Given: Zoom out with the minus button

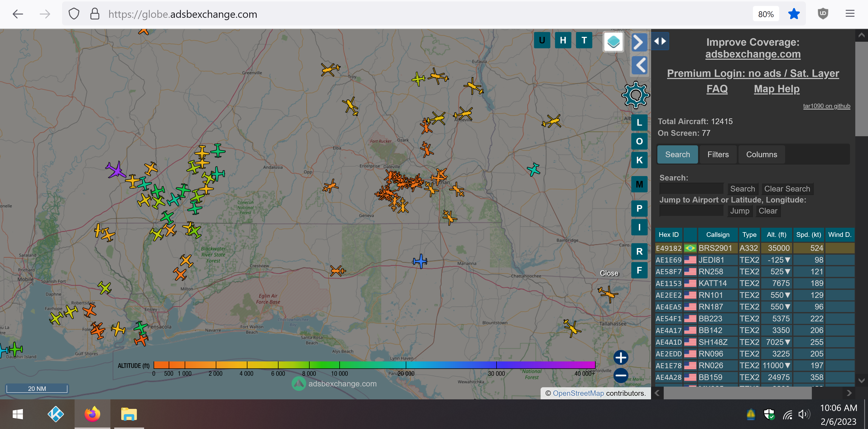Looking at the screenshot, I should [x=621, y=375].
